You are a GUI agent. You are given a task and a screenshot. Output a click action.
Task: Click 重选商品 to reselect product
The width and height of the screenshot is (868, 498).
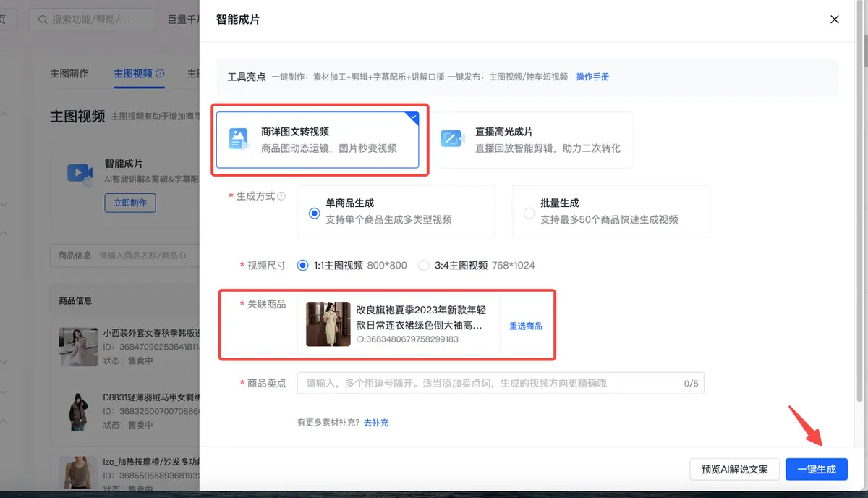(526, 326)
